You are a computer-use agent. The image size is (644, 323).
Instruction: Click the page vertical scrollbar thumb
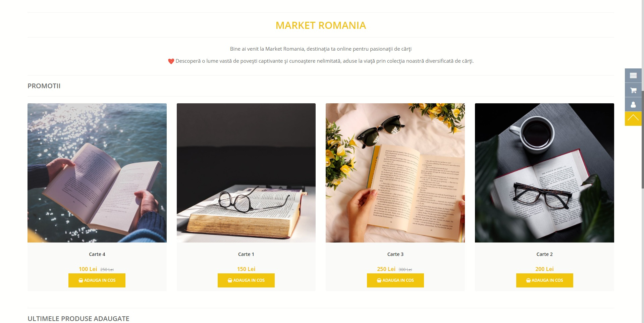pos(643,139)
